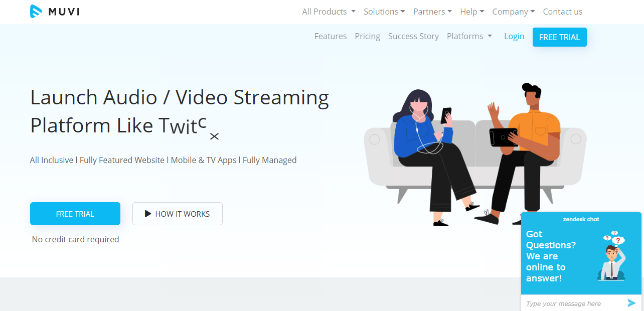The height and width of the screenshot is (311, 644).
Task: Click the zendesk chat header
Action: (x=581, y=219)
